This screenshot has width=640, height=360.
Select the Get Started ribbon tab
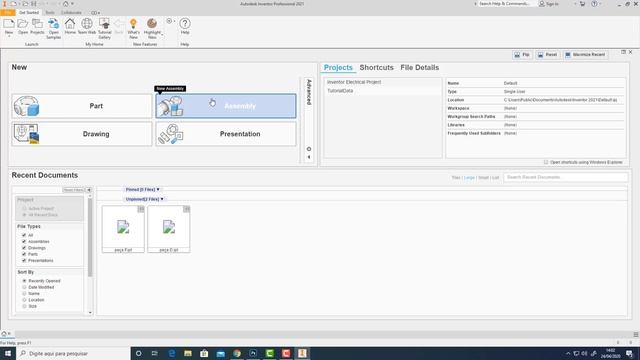(29, 13)
